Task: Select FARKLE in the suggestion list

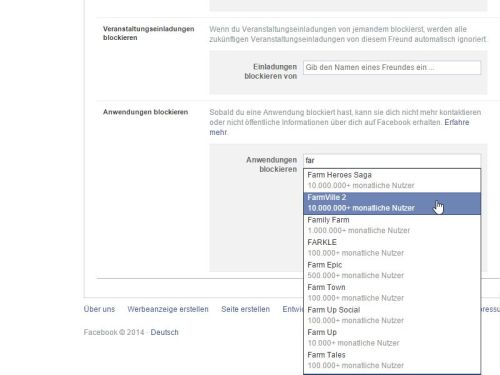Action: [392, 248]
